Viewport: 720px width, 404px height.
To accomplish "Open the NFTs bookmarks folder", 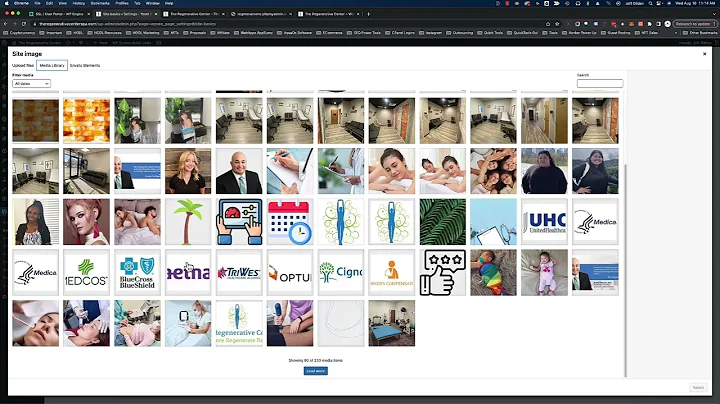I will [171, 33].
